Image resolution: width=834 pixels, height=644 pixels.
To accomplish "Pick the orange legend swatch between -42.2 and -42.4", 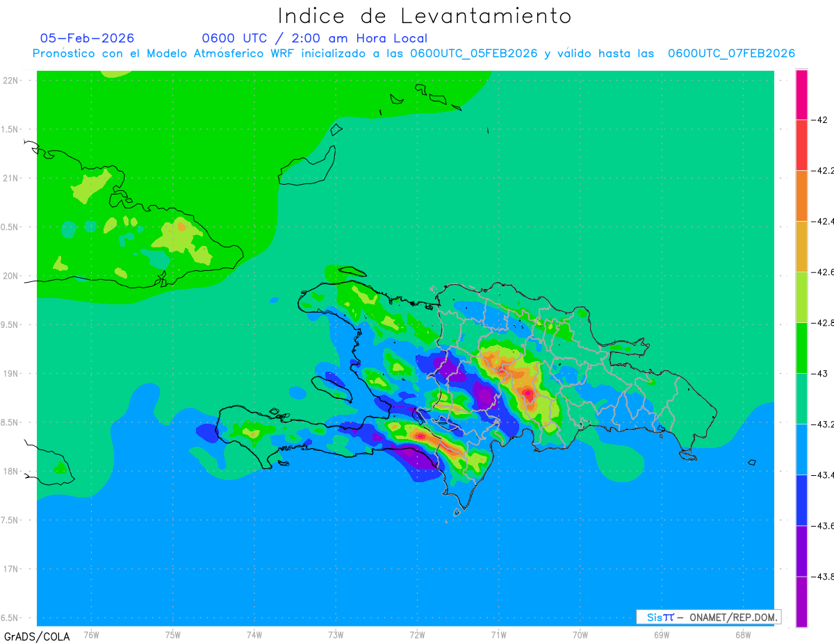I will pyautogui.click(x=801, y=195).
